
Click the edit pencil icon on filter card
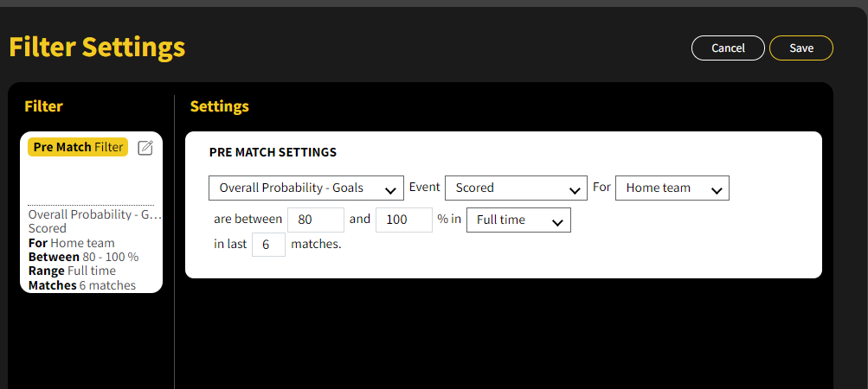pyautogui.click(x=145, y=148)
